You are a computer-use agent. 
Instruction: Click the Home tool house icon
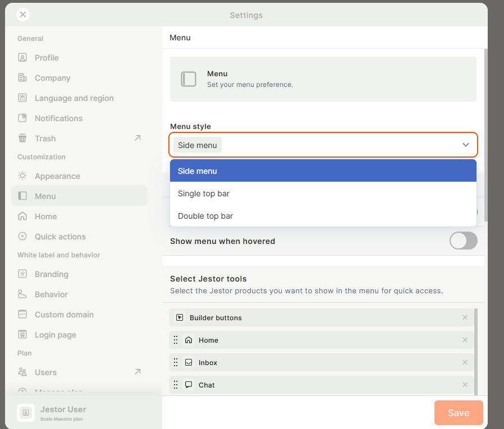point(189,340)
